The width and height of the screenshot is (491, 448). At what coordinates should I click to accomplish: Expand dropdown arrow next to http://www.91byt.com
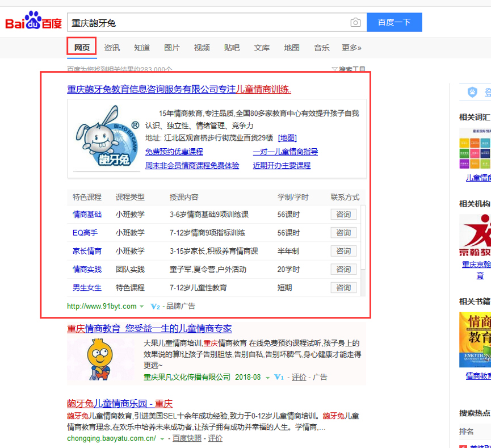[x=142, y=307]
